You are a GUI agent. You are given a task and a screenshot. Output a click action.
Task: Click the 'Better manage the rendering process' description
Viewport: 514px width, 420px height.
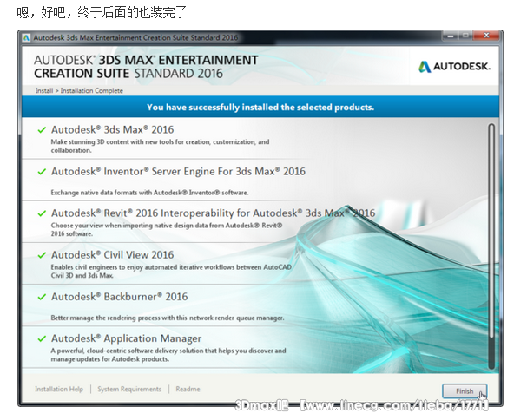tap(168, 318)
